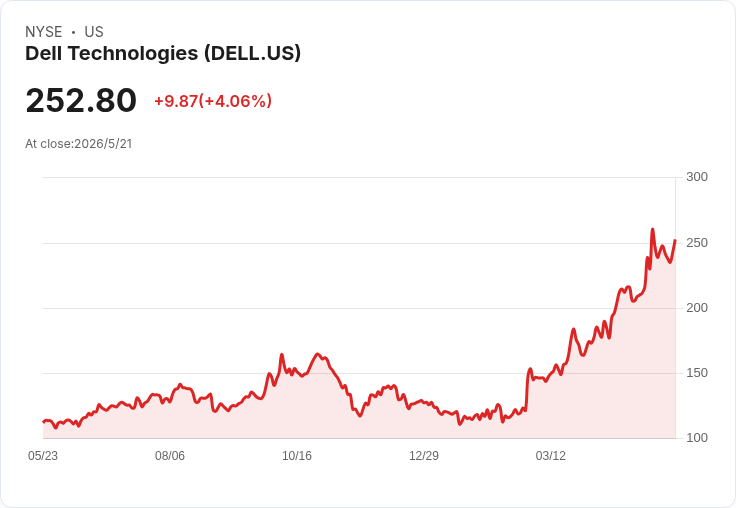
Task: Click the 150 y-axis price label
Action: (697, 373)
